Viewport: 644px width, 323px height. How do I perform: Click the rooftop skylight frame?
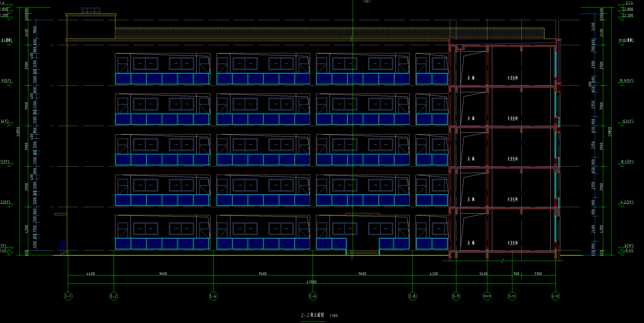point(91,11)
